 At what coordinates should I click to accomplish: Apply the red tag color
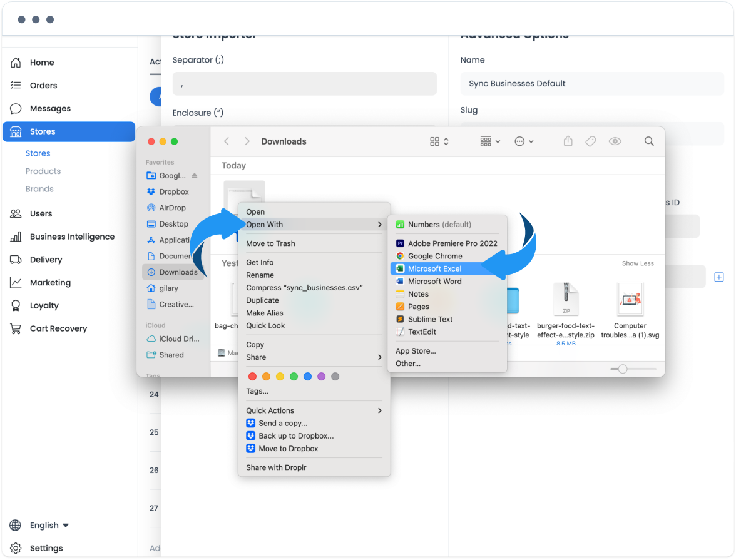pos(253,377)
